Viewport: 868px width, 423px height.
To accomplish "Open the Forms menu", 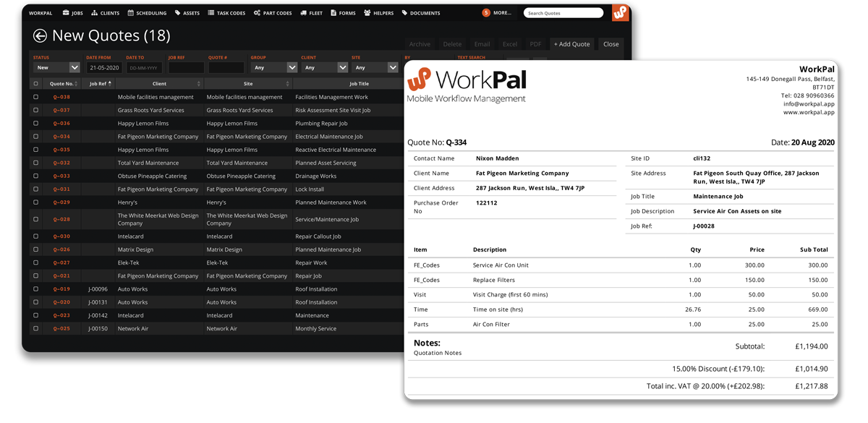I will tap(343, 13).
